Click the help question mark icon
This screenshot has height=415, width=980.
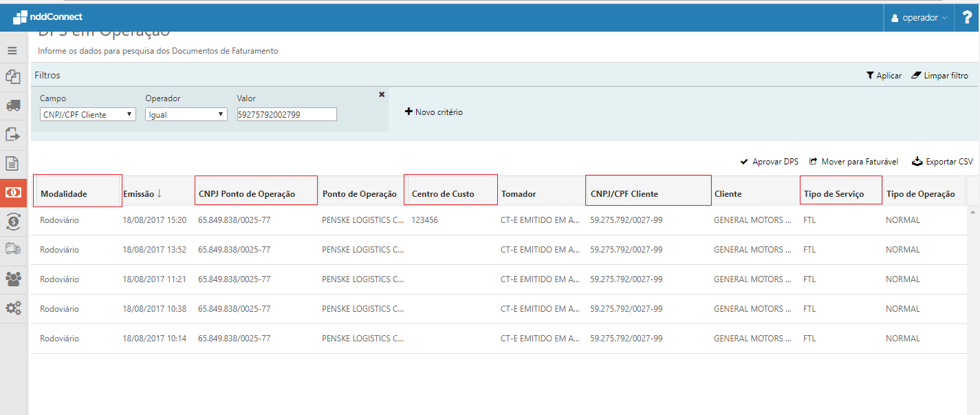pyautogui.click(x=967, y=17)
